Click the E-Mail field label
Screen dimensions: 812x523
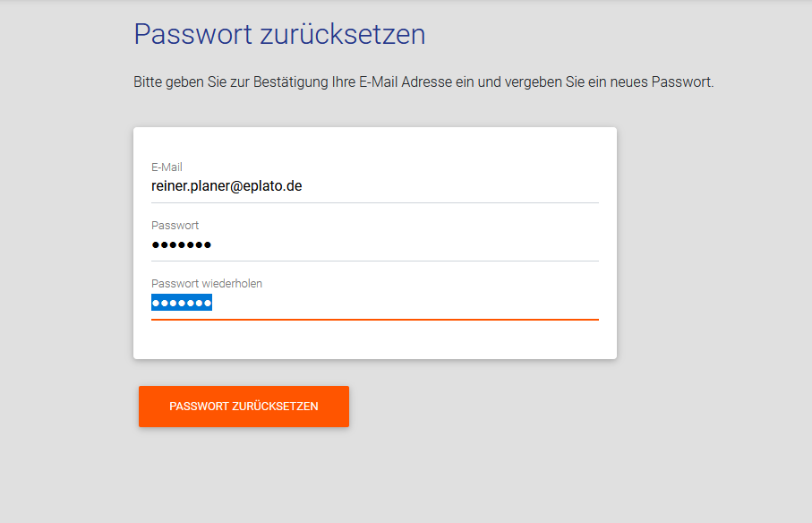click(167, 167)
